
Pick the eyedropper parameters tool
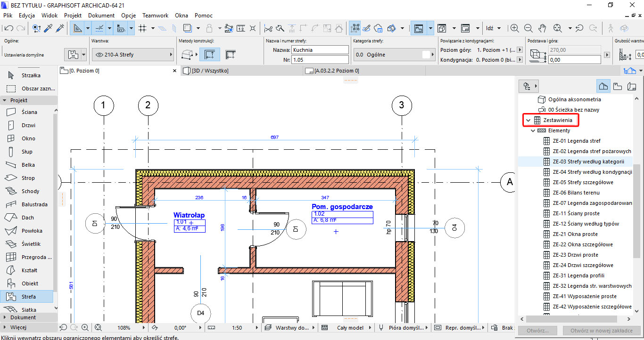coord(48,28)
